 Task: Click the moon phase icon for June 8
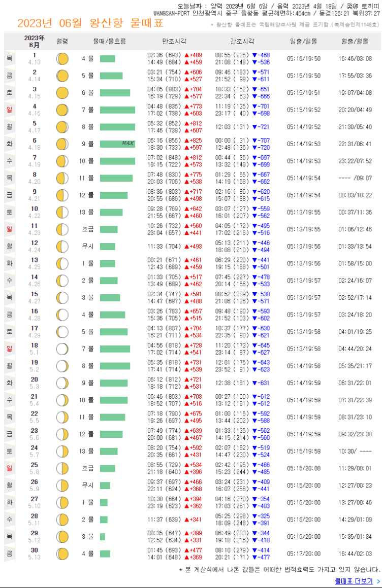[x=62, y=178]
